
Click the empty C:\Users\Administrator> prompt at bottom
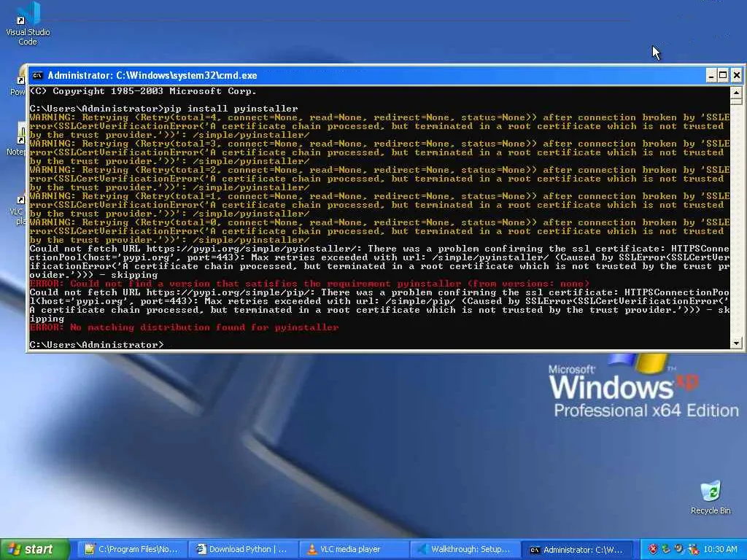point(96,345)
